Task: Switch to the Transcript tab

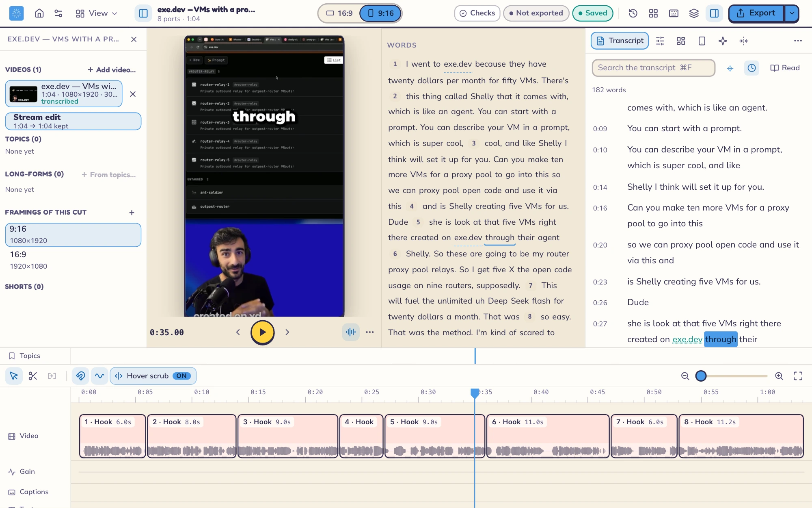Action: pos(620,41)
